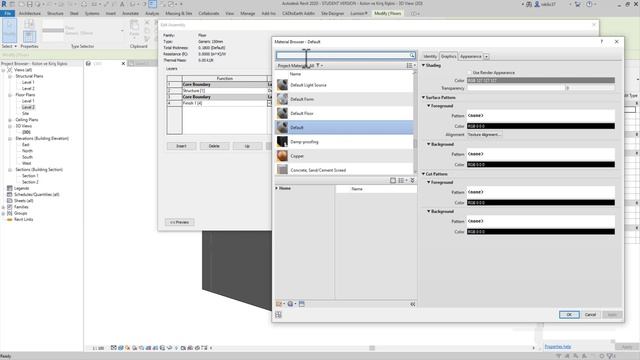The width and height of the screenshot is (640, 360).
Task: Switch to the Graphics tab
Action: pos(448,56)
